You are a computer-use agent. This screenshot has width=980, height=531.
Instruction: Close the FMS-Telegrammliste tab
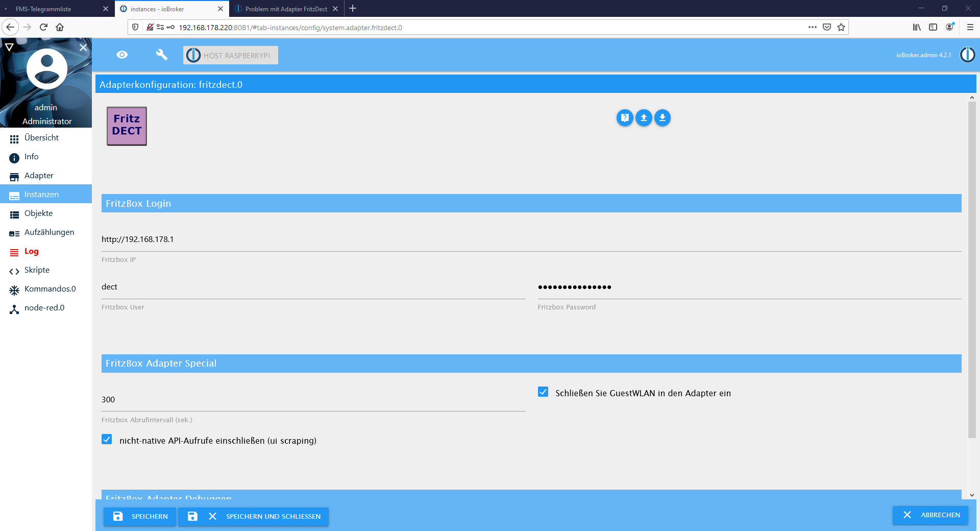[106, 9]
